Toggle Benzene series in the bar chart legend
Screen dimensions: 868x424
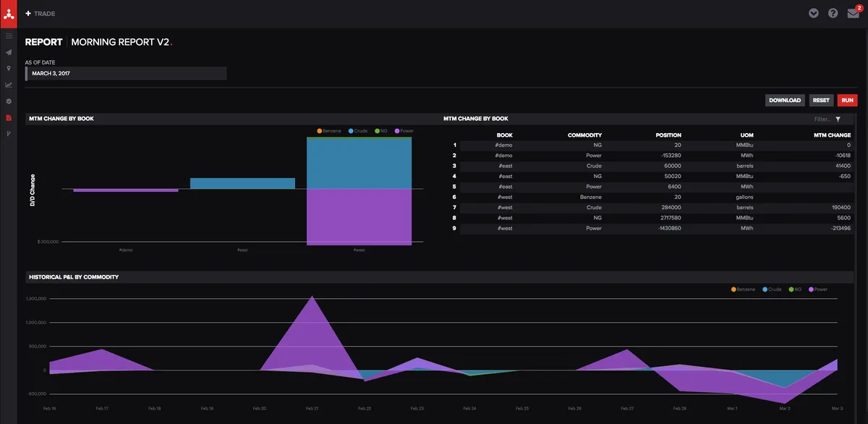point(331,131)
